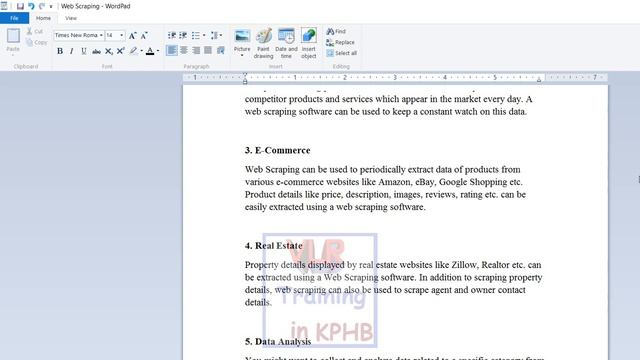Click the bullet list icon
640x360 pixels.
click(x=196, y=36)
